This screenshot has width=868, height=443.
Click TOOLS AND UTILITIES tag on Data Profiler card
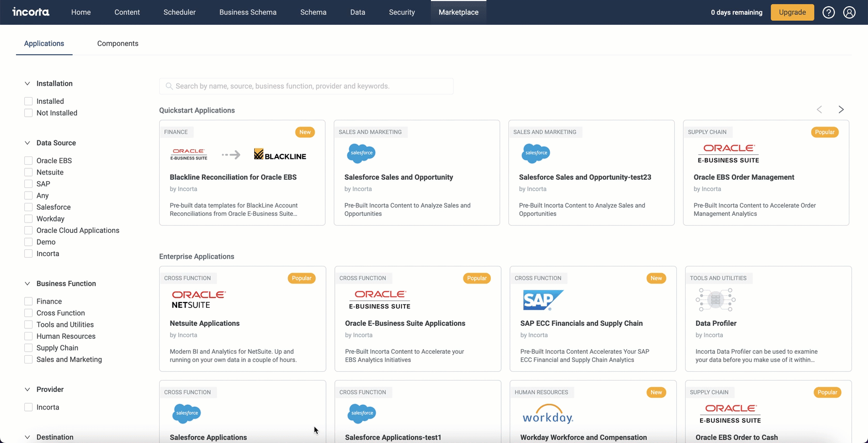click(718, 278)
